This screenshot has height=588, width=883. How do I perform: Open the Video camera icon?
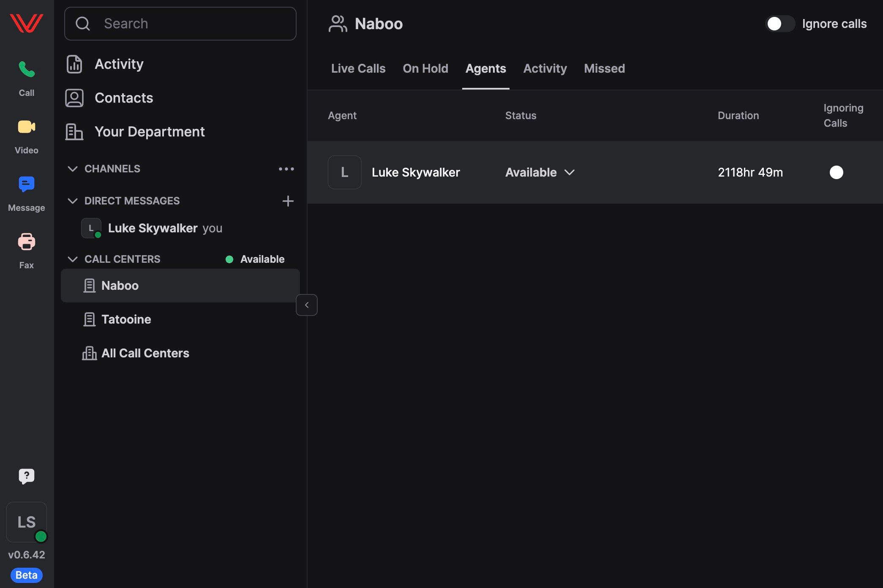(26, 127)
